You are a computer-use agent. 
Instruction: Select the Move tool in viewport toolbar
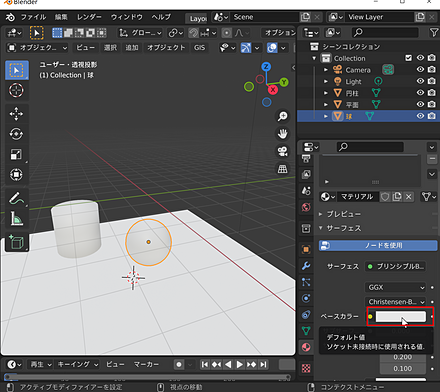[16, 114]
